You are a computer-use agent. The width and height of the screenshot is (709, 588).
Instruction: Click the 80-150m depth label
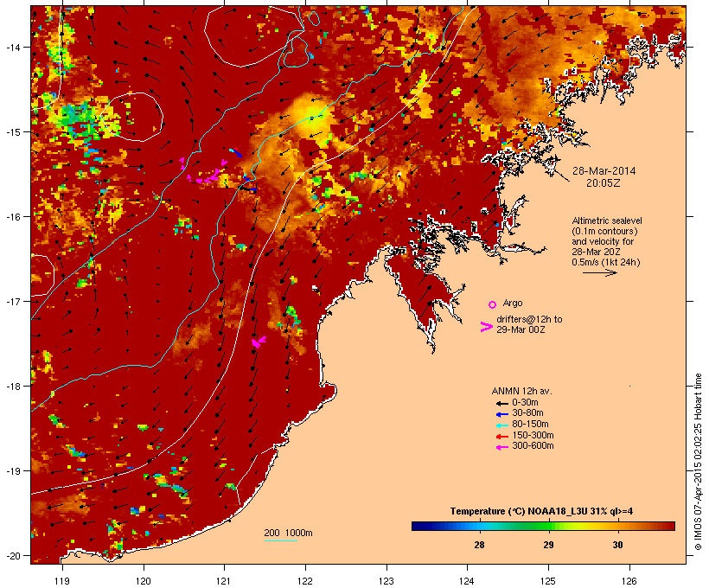pyautogui.click(x=530, y=425)
